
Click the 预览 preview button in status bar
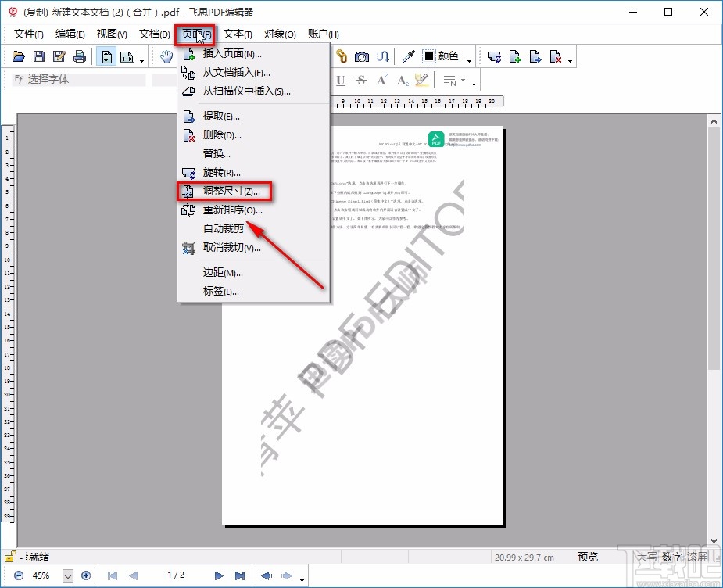tap(588, 557)
